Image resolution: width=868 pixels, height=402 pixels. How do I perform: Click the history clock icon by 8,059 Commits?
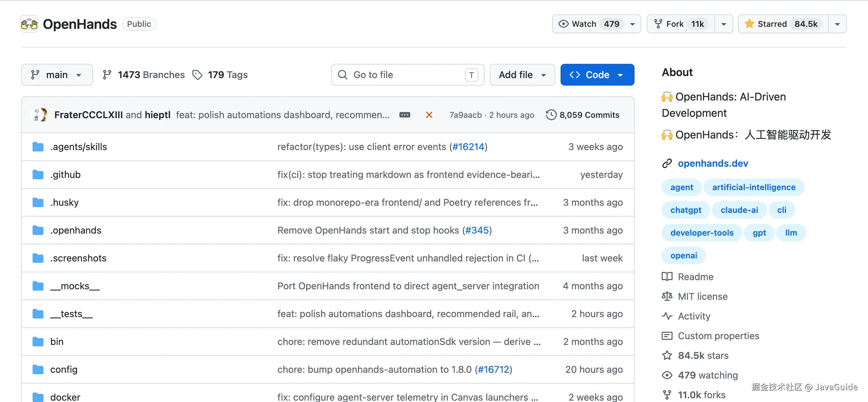click(x=551, y=115)
